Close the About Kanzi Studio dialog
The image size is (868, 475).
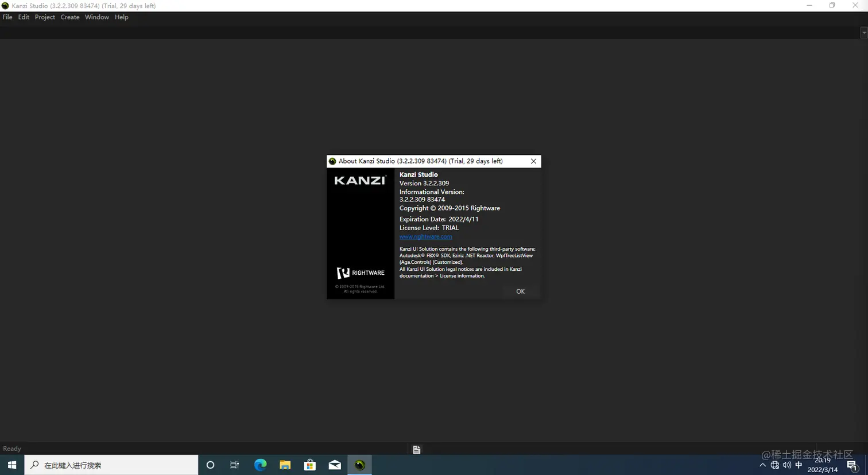tap(533, 161)
